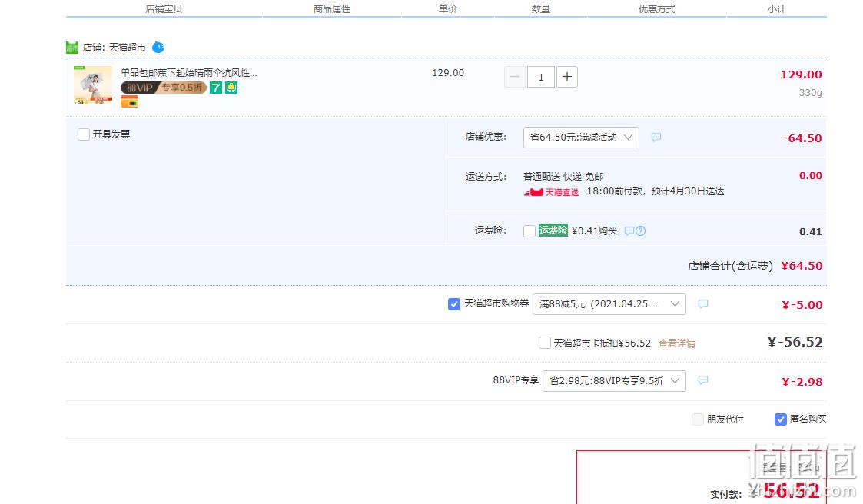The image size is (863, 504).
Task: Click the freight insurance amount 0.41
Action: (x=811, y=232)
